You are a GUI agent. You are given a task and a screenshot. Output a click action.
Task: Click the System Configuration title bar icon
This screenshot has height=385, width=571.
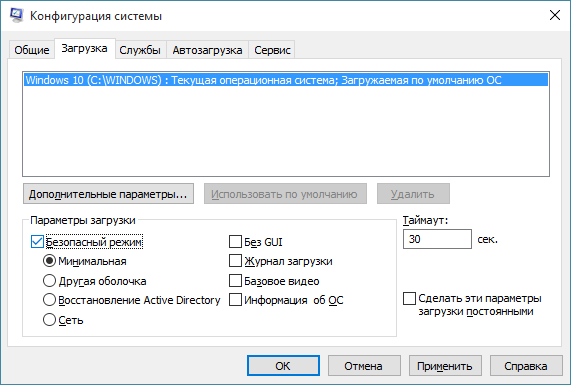coord(16,15)
